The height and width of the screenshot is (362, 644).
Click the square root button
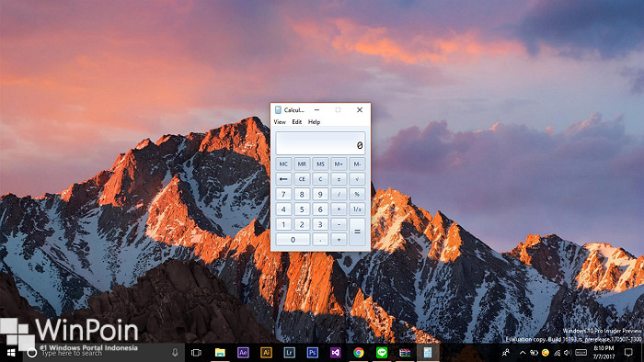click(357, 179)
